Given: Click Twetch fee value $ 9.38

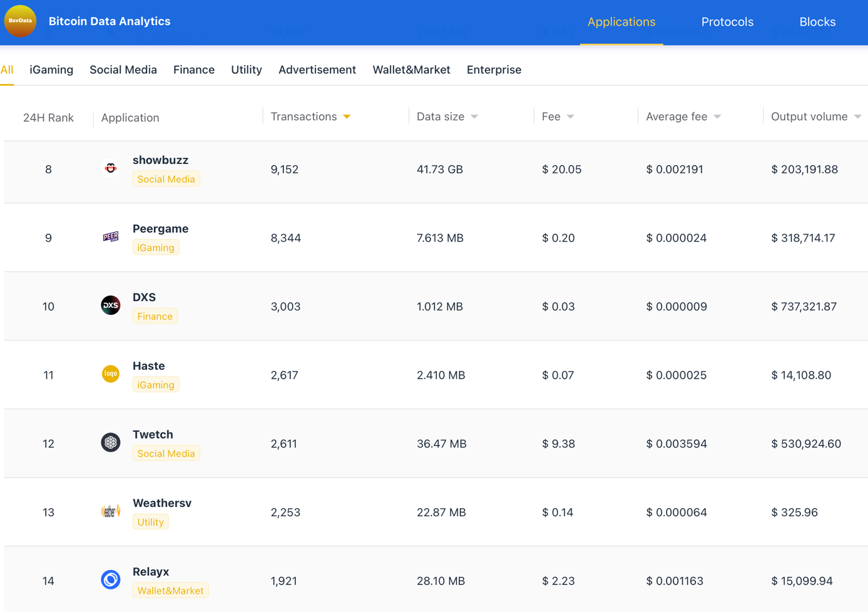Looking at the screenshot, I should [x=558, y=444].
